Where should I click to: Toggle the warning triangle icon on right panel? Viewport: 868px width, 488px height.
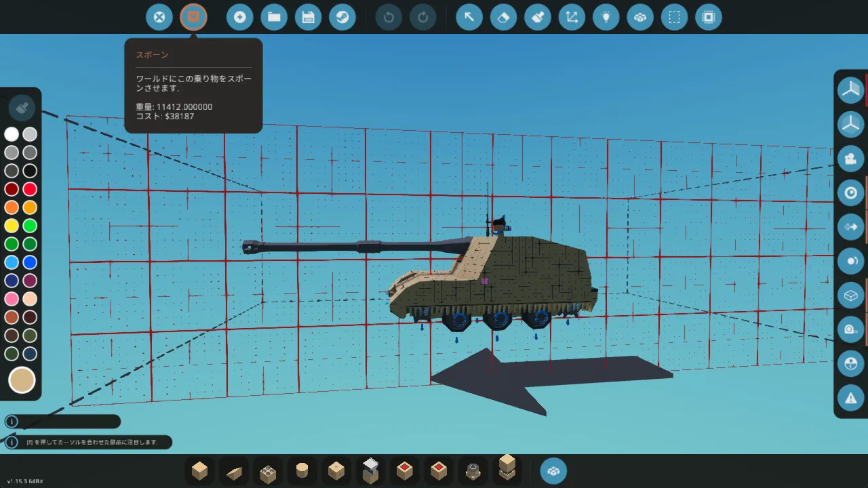[850, 398]
